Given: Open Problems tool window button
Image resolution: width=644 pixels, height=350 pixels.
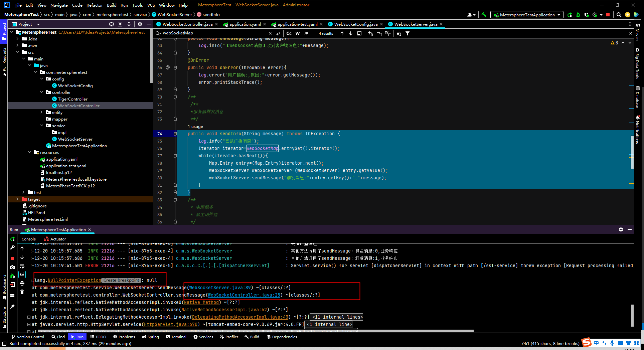Looking at the screenshot, I should [124, 337].
